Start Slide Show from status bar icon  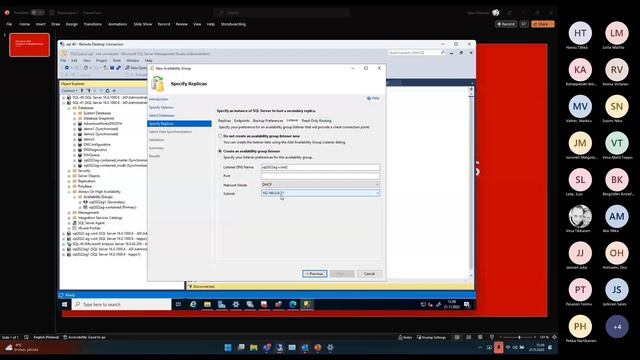pos(492,337)
